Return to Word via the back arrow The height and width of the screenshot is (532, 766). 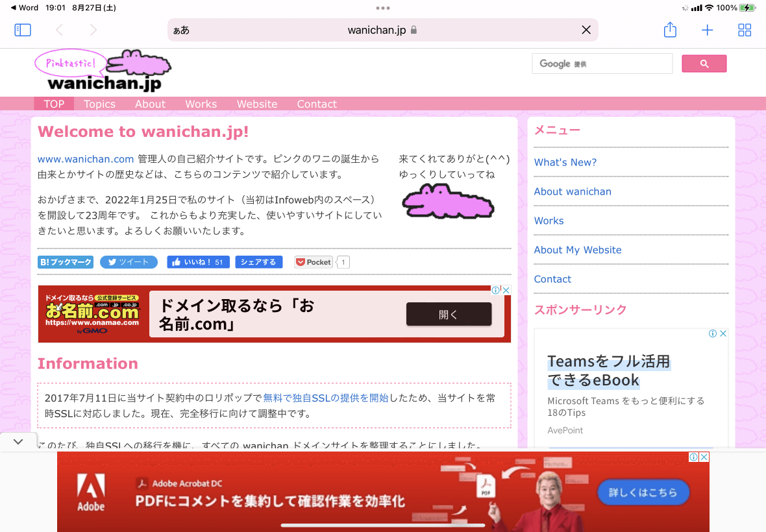tap(25, 8)
